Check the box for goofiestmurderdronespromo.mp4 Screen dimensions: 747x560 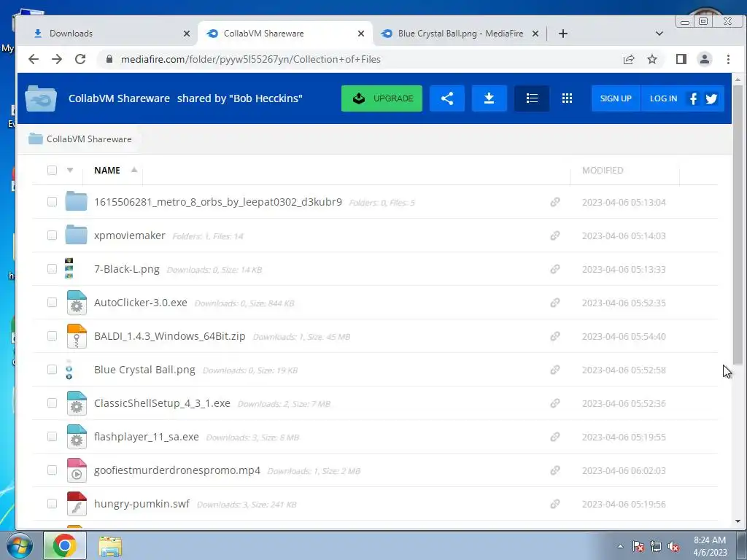pos(52,470)
